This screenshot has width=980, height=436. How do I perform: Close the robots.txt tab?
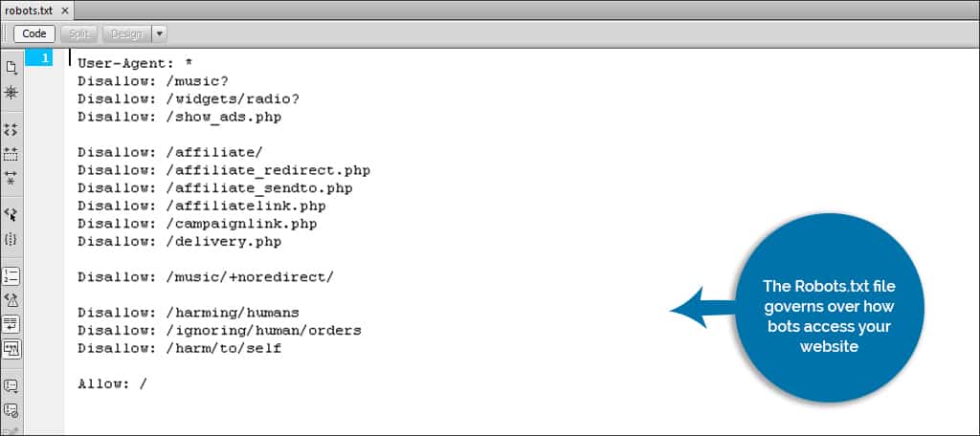64,11
